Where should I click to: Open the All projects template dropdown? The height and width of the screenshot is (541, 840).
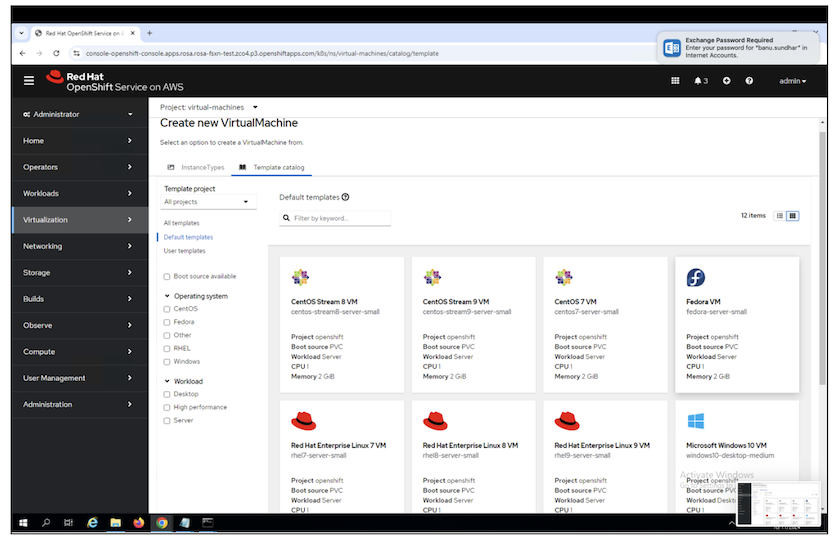pos(208,202)
